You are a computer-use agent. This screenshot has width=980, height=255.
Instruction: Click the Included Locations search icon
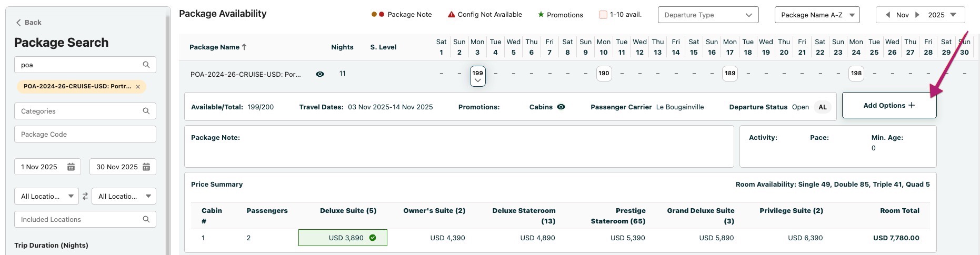coord(146,219)
